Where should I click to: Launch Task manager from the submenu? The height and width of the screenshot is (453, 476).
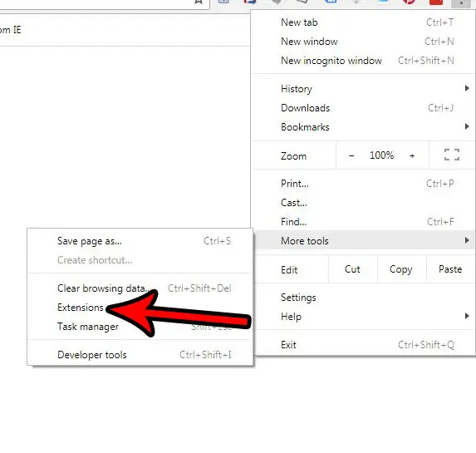pos(140,327)
